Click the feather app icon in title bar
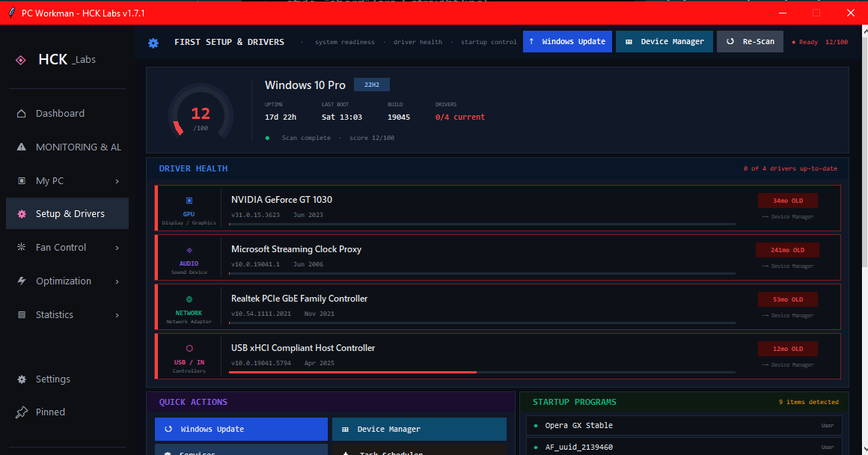 pyautogui.click(x=11, y=13)
